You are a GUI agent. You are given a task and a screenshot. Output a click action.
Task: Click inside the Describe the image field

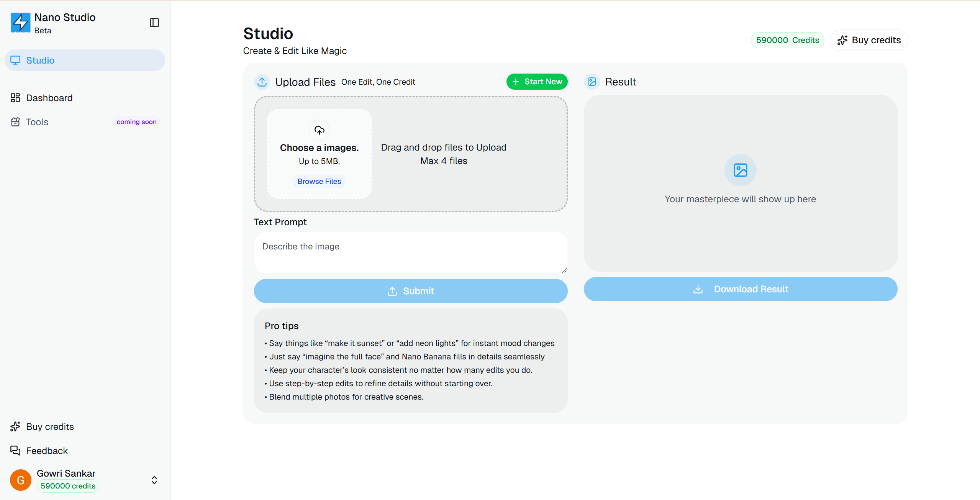[410, 253]
